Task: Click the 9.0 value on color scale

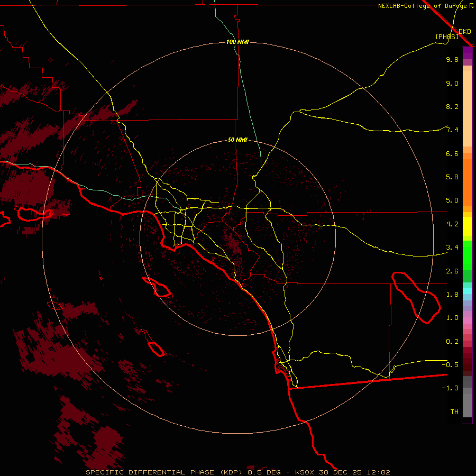Action: pyautogui.click(x=452, y=83)
